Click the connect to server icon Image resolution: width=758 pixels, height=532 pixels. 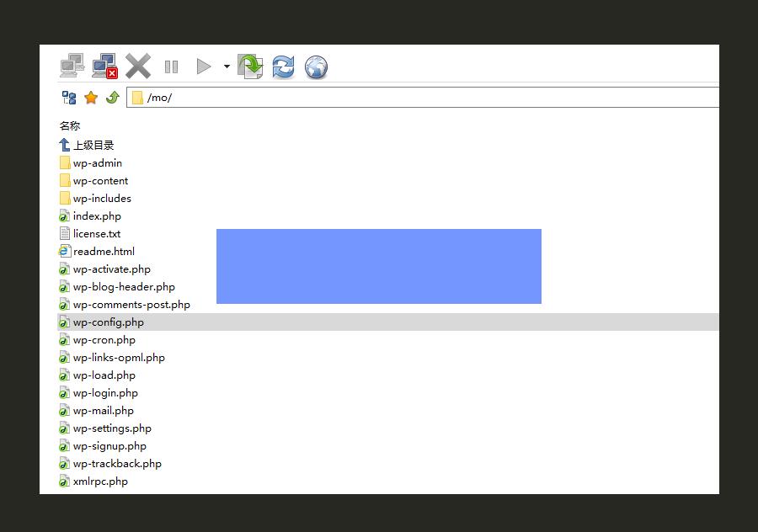click(72, 66)
